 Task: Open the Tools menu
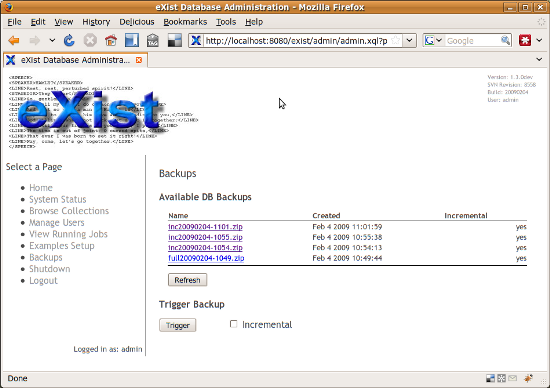click(226, 22)
